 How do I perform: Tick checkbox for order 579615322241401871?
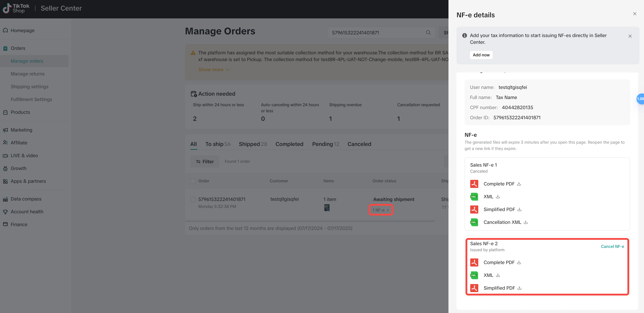click(193, 200)
